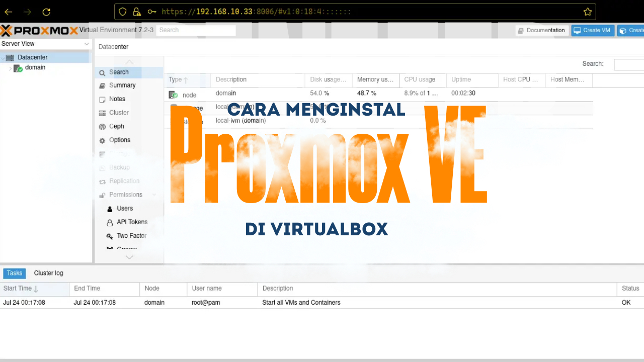The height and width of the screenshot is (362, 644).
Task: Sort by the CPU usage column header
Action: tap(423, 79)
